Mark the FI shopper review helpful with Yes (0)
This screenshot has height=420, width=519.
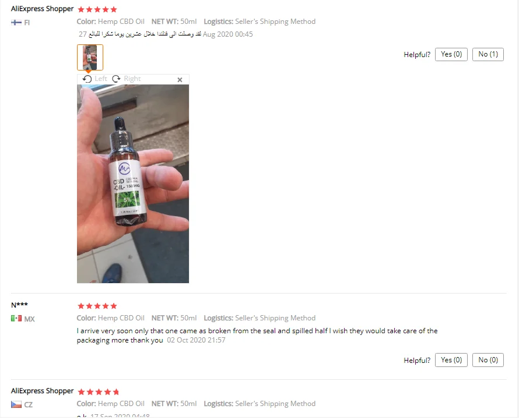[451, 54]
